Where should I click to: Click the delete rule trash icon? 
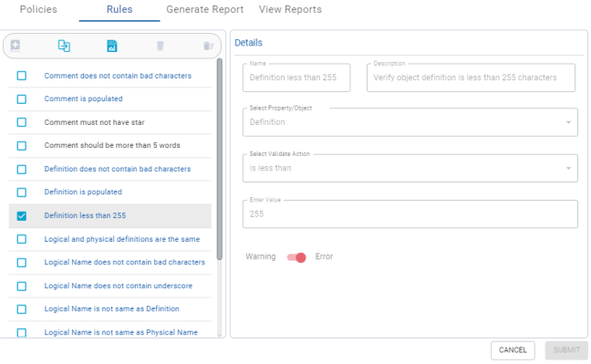click(x=161, y=46)
